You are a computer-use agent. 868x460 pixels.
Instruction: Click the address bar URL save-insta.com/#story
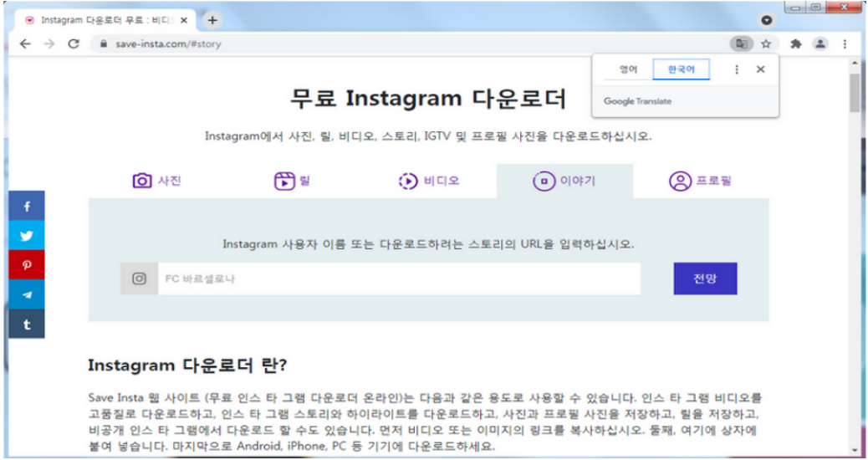pos(168,43)
